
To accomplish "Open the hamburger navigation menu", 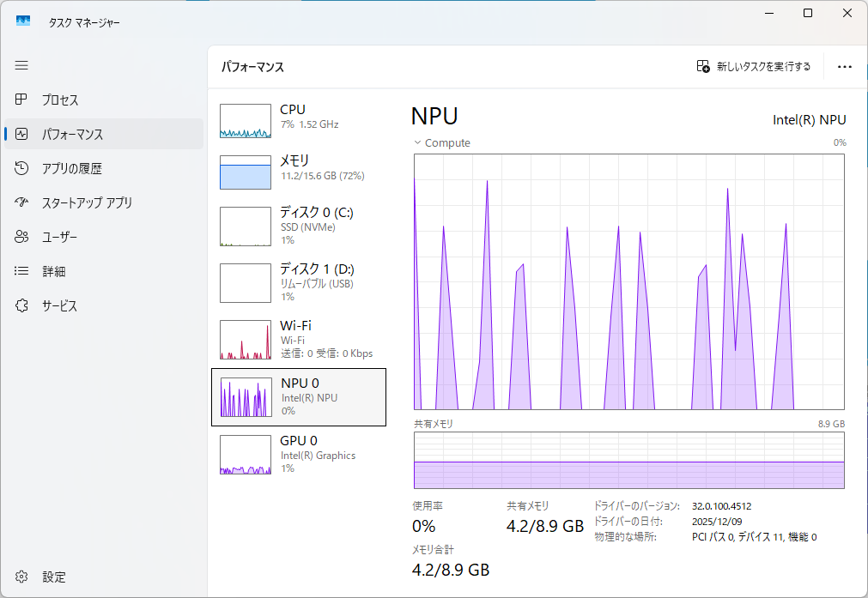I will pyautogui.click(x=21, y=65).
